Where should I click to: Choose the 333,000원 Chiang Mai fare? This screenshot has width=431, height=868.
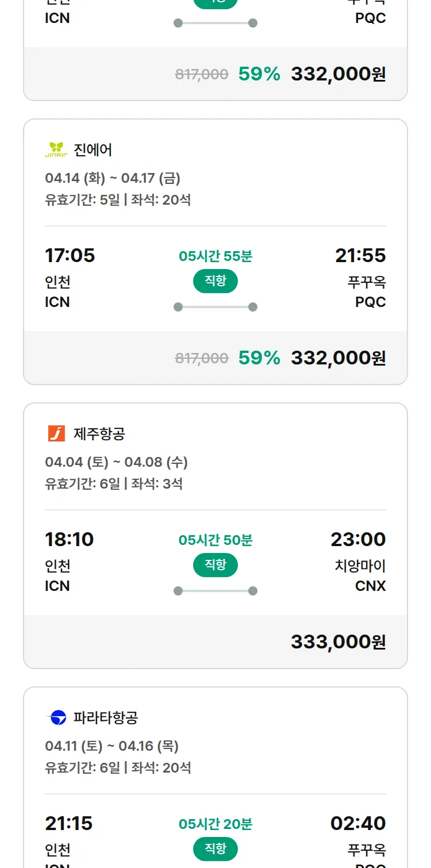(338, 642)
